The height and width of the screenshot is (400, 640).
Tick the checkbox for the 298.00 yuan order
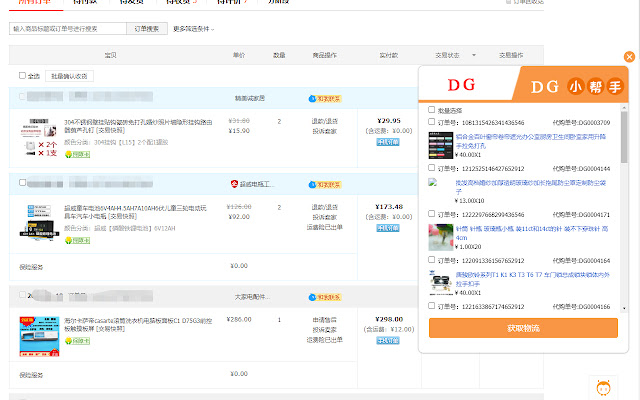[22, 295]
